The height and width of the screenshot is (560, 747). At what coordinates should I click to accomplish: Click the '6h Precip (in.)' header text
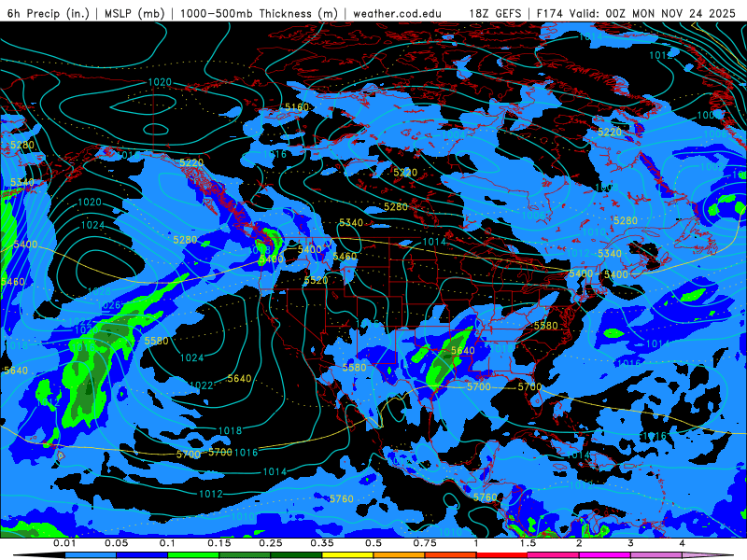pos(49,13)
